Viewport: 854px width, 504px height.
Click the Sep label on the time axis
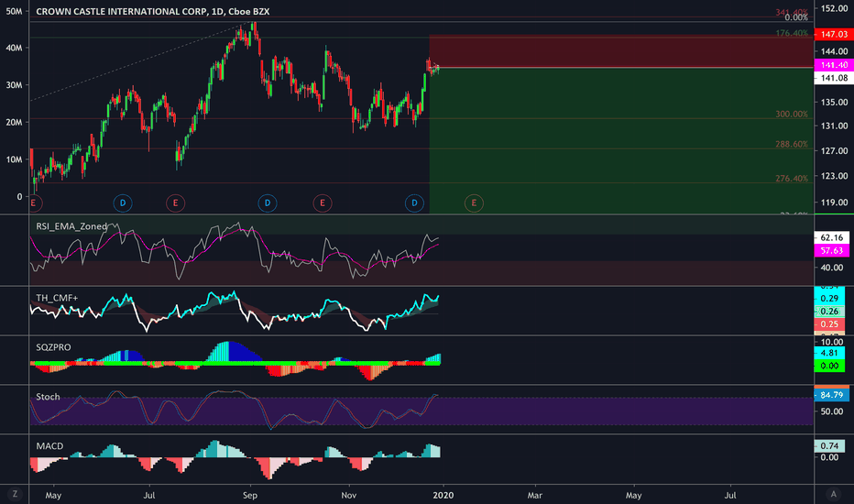click(x=250, y=495)
